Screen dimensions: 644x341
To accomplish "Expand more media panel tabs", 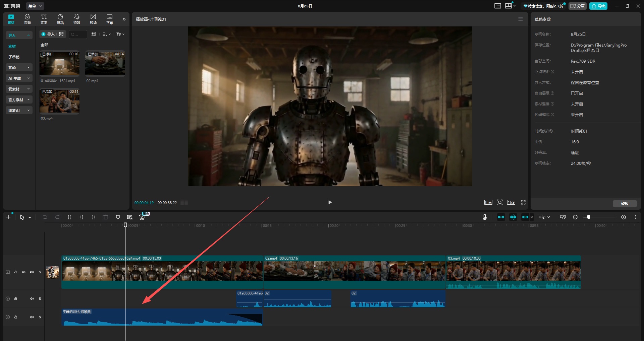I will click(124, 19).
